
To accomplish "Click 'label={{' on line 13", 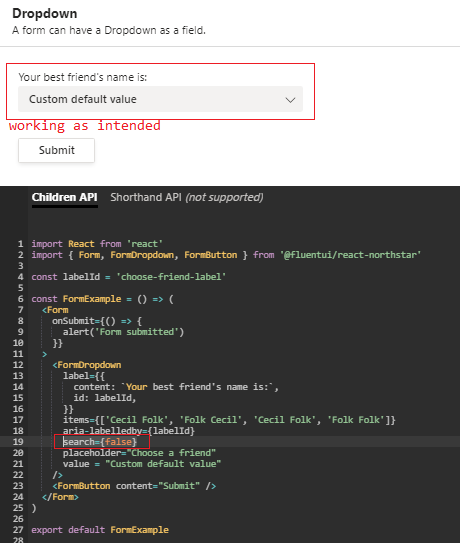I will pyautogui.click(x=84, y=376).
